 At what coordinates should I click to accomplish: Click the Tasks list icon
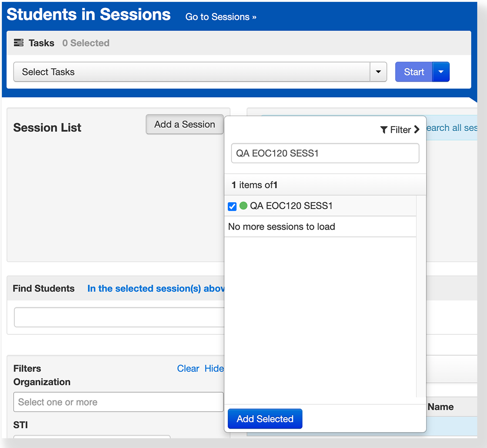click(x=19, y=43)
